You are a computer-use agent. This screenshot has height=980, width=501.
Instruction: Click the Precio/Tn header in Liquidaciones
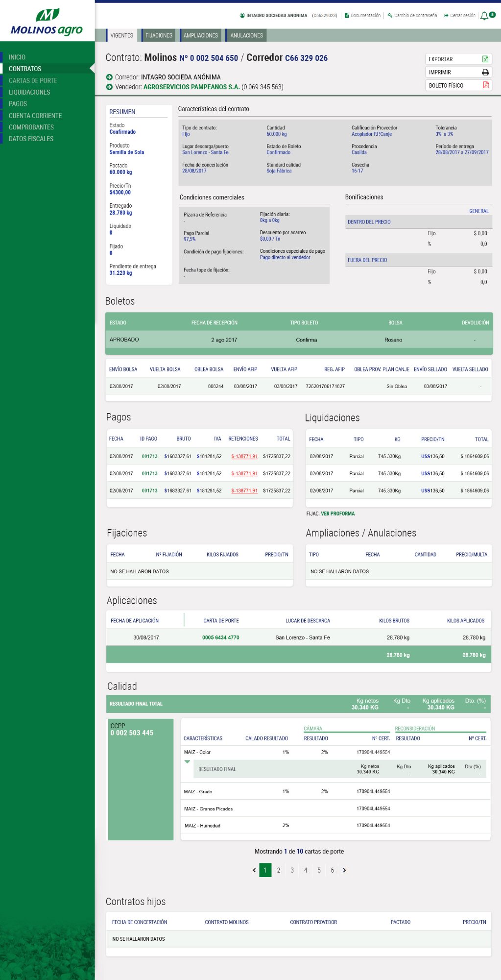tap(433, 439)
